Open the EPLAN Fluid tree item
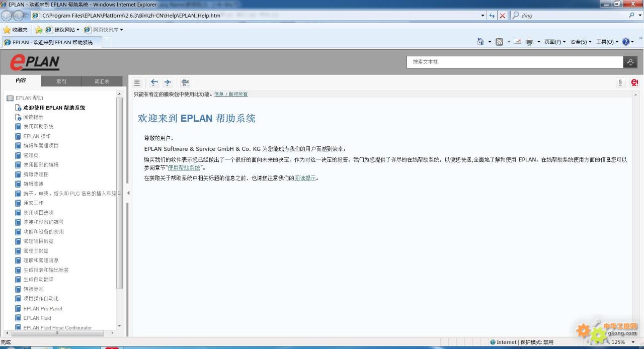This screenshot has height=349, width=644. click(x=37, y=318)
